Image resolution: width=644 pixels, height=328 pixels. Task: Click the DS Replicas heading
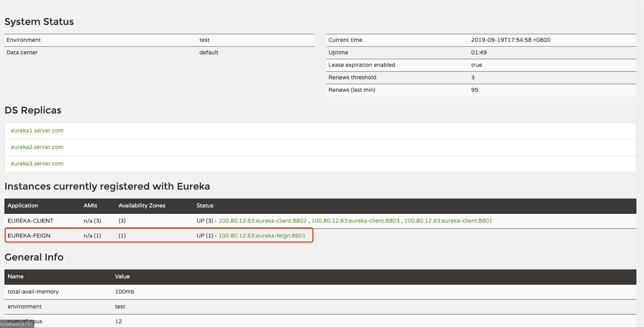point(33,110)
